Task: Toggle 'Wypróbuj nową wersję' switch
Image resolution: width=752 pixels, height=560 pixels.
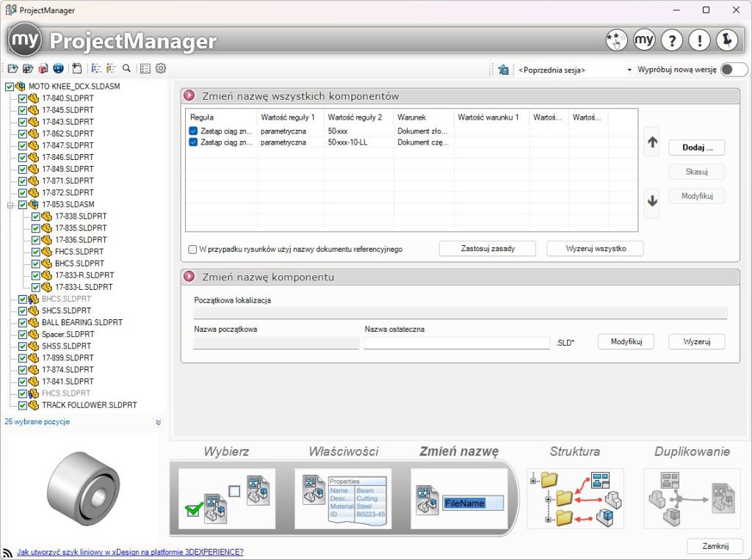Action: [x=734, y=70]
